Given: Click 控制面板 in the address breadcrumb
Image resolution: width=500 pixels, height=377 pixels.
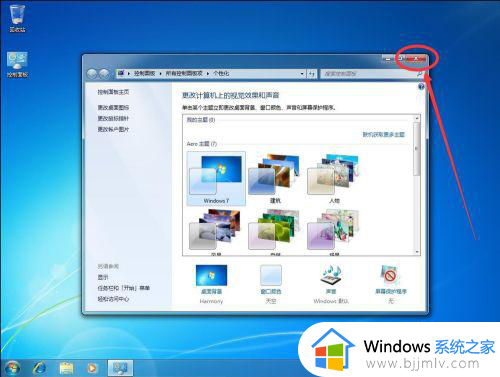Looking at the screenshot, I should (144, 74).
